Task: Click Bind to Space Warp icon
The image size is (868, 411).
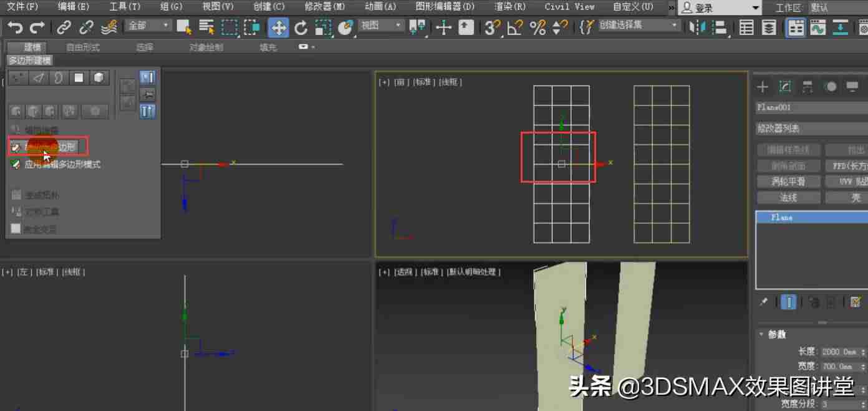Action: [109, 27]
